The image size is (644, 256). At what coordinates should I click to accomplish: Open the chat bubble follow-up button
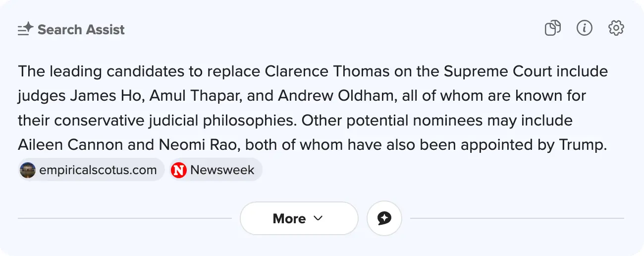tap(384, 218)
